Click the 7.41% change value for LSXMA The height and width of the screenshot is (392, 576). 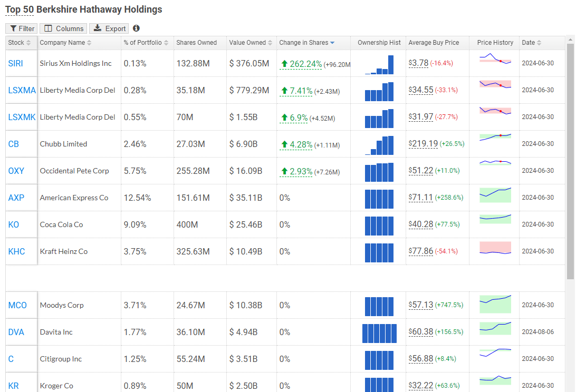301,91
